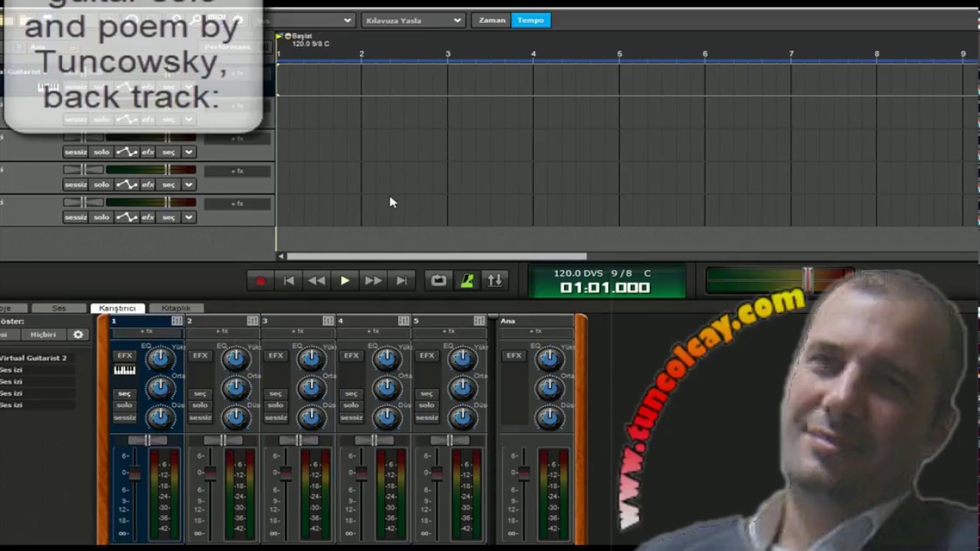Click seç on mixer channel 3
980x551 pixels.
click(x=276, y=393)
